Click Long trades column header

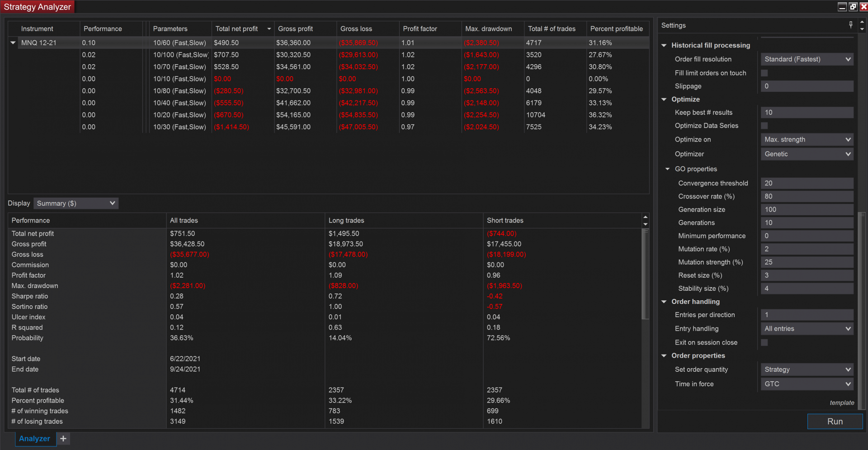[x=404, y=220]
